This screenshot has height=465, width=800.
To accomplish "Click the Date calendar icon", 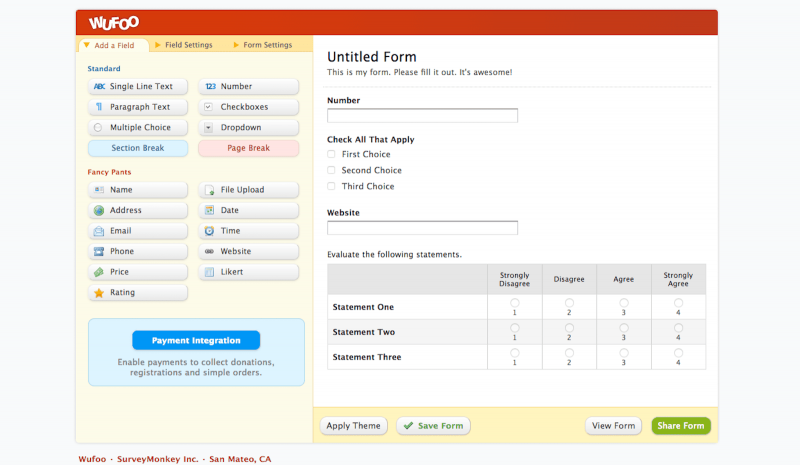I will click(x=209, y=210).
